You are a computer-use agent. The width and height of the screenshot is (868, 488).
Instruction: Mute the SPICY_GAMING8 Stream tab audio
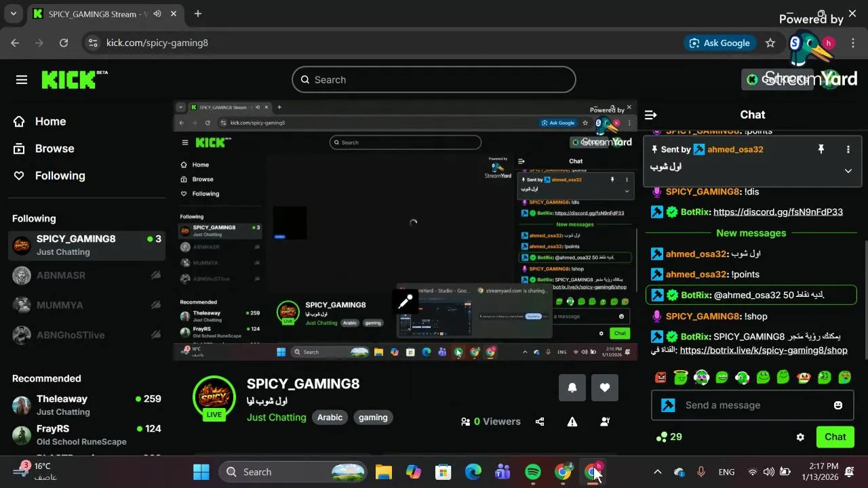click(x=157, y=14)
